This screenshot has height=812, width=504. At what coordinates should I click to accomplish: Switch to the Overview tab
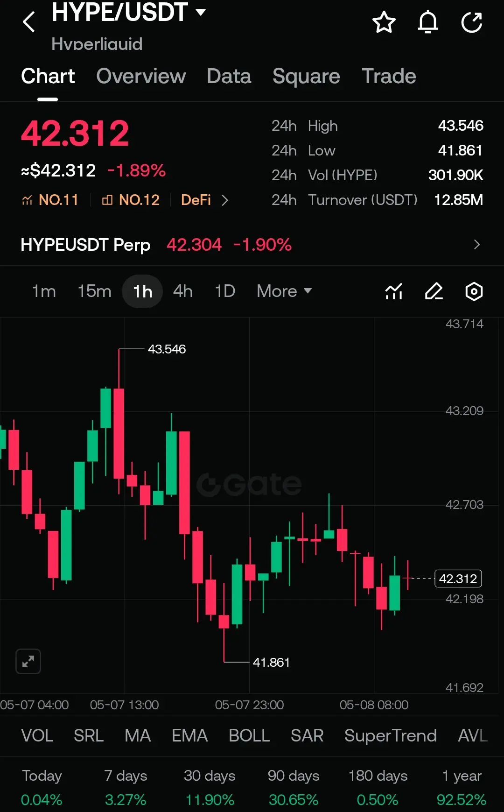click(x=141, y=76)
